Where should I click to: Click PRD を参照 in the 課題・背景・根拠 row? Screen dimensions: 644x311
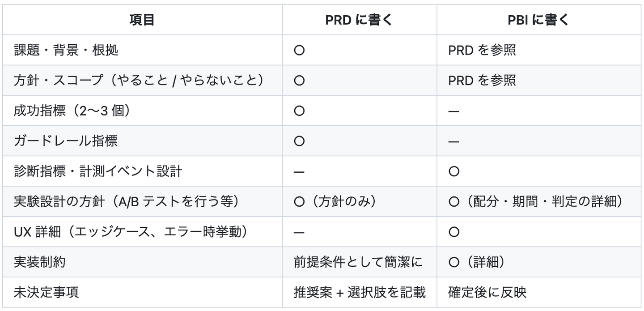(482, 50)
